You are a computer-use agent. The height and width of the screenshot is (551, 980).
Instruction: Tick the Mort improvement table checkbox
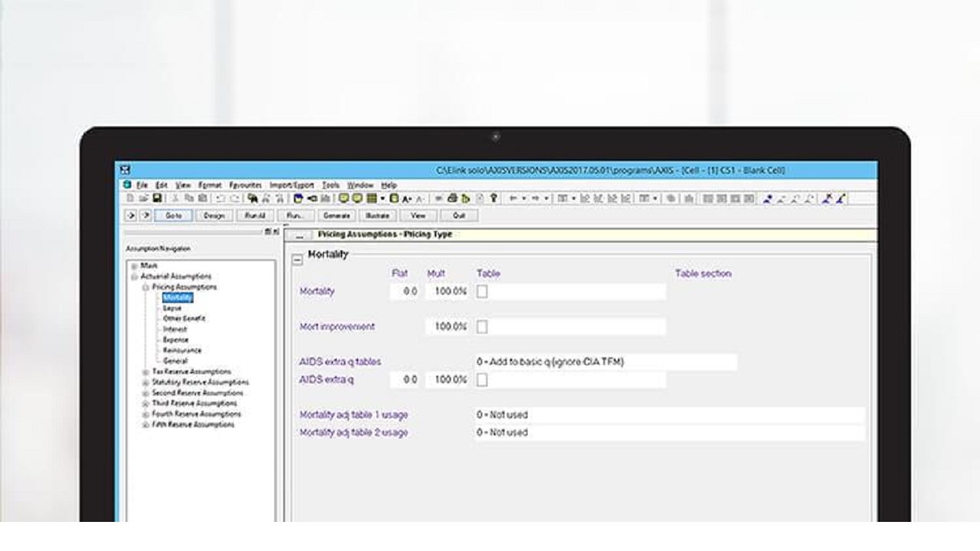point(482,327)
